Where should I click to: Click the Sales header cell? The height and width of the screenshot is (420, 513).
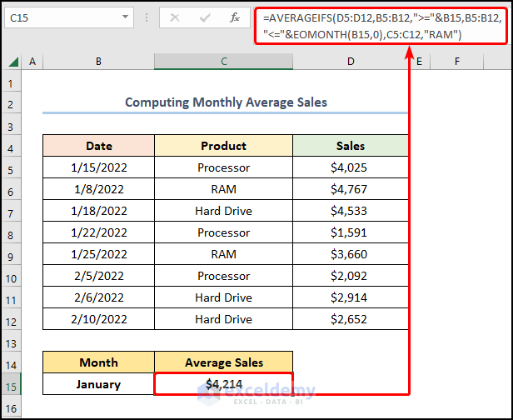pyautogui.click(x=351, y=145)
